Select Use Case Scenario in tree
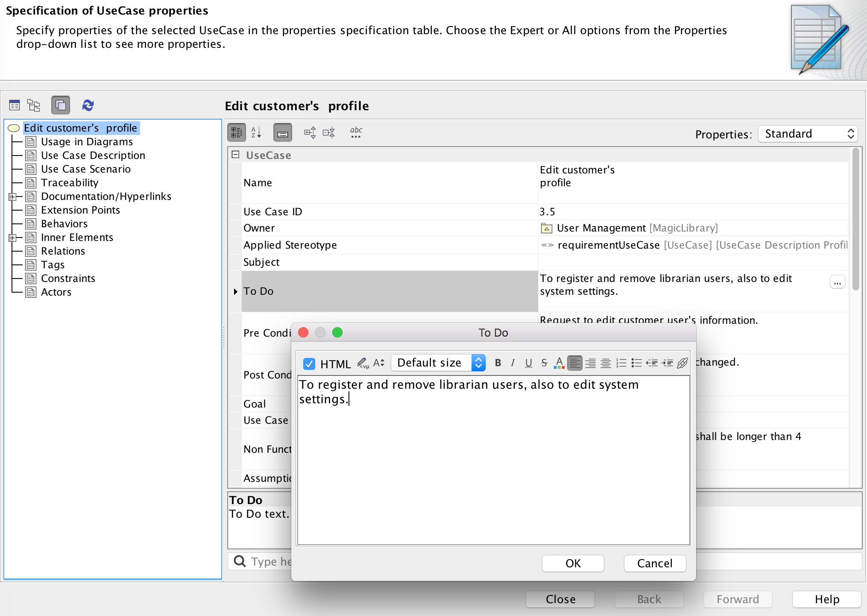 coord(85,169)
